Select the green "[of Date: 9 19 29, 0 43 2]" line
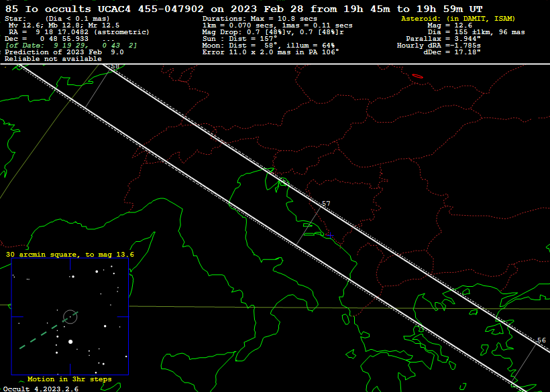This screenshot has width=550, height=392. click(x=71, y=45)
